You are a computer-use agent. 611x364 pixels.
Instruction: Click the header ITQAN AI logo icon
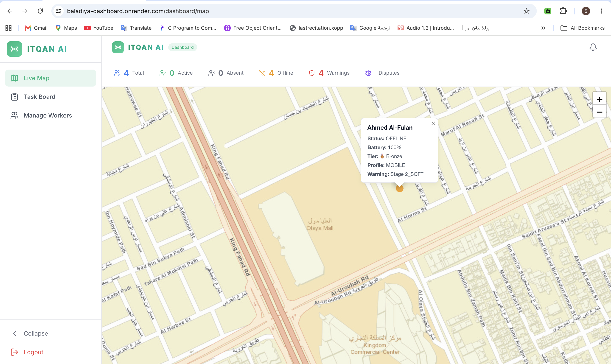(x=118, y=47)
